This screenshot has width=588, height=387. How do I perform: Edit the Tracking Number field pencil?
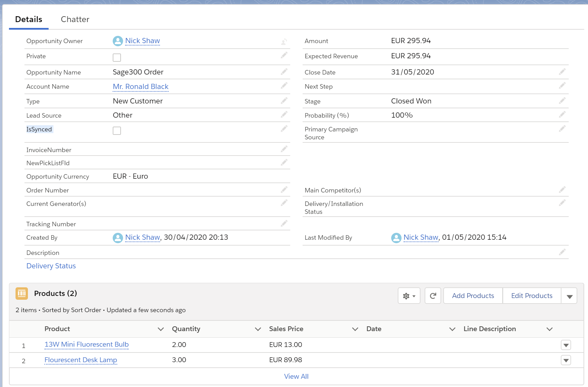click(x=284, y=224)
